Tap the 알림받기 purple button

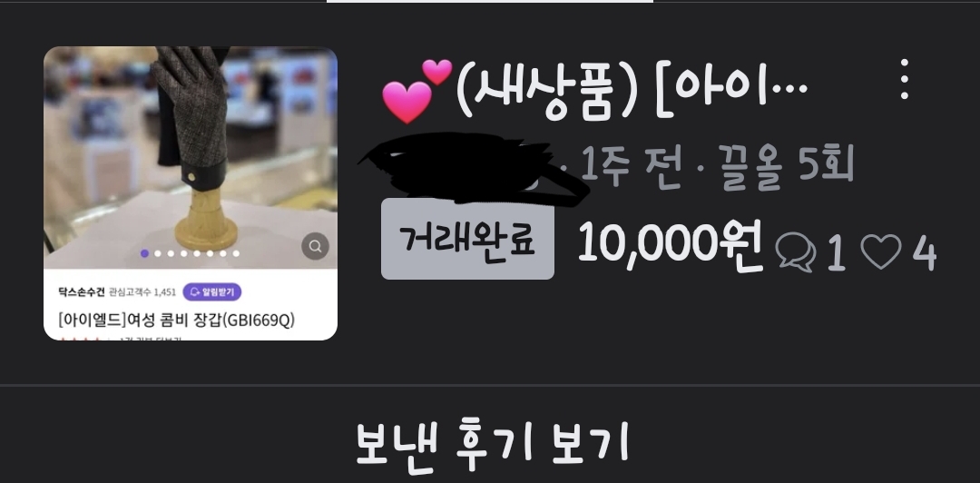211,291
